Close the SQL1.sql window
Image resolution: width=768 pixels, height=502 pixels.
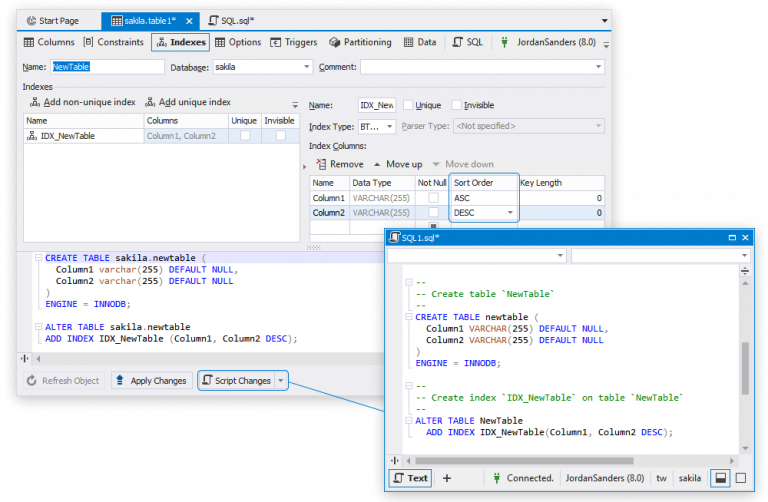click(745, 238)
